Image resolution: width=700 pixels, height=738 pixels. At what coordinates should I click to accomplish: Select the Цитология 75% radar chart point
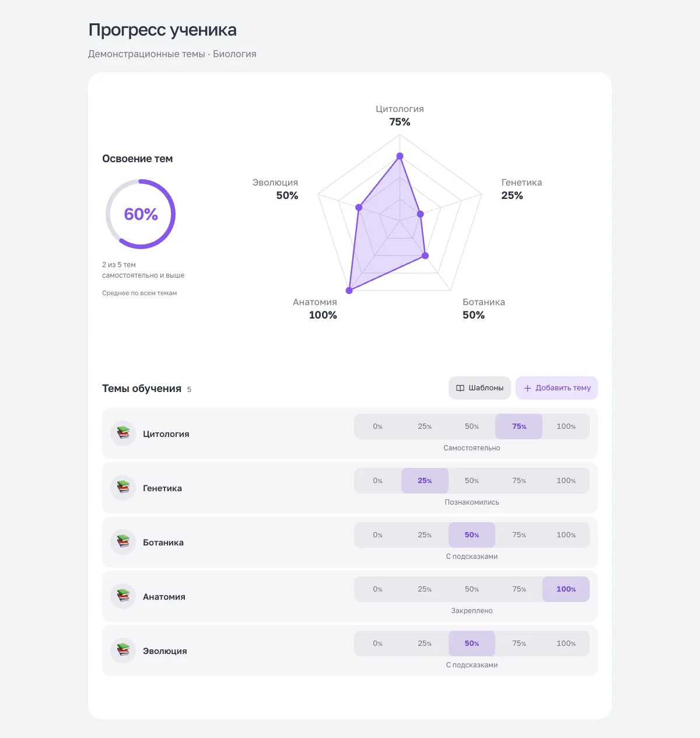(400, 156)
